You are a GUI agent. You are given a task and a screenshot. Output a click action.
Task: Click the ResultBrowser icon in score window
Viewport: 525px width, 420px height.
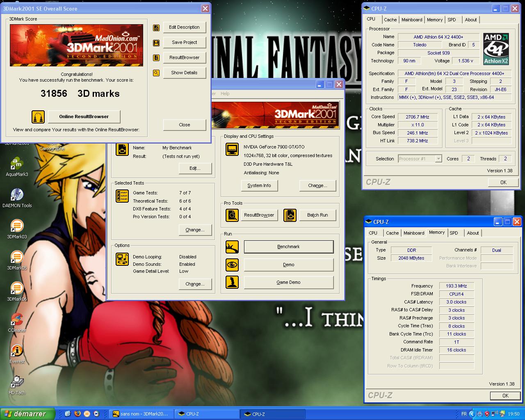coord(156,58)
